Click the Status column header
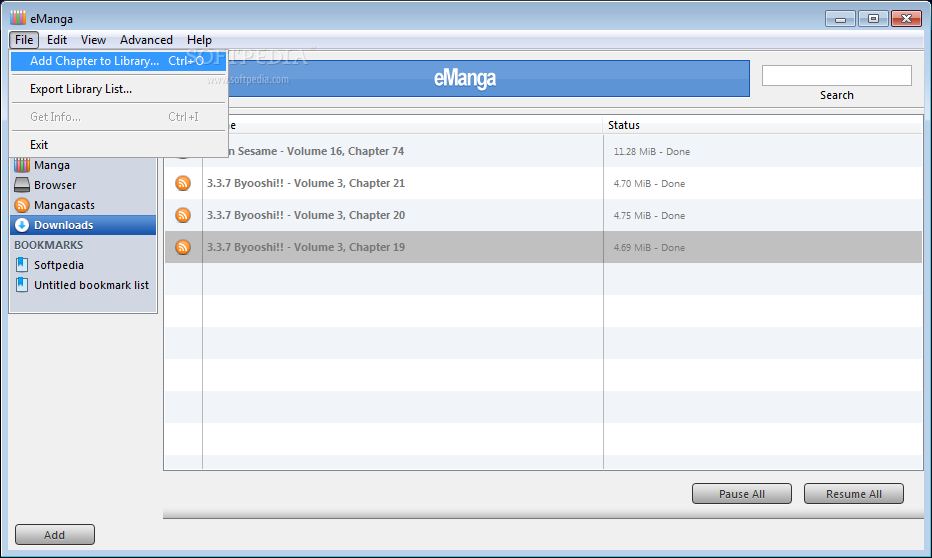 pos(763,125)
